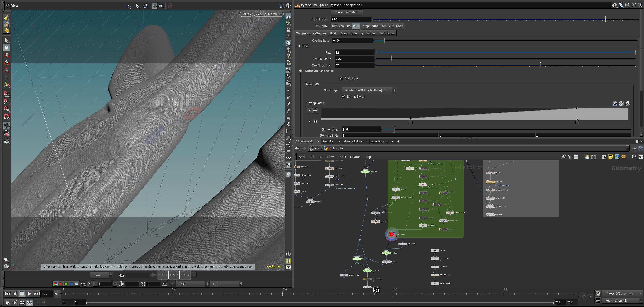This screenshot has width=644, height=307.
Task: Open the ACES display dropdown
Action: point(193,284)
